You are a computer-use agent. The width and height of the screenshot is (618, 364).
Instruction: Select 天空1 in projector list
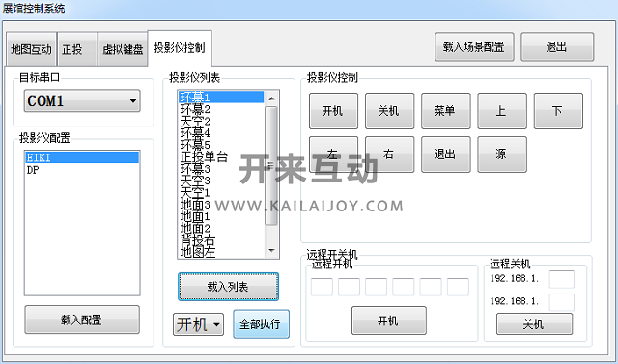click(221, 192)
